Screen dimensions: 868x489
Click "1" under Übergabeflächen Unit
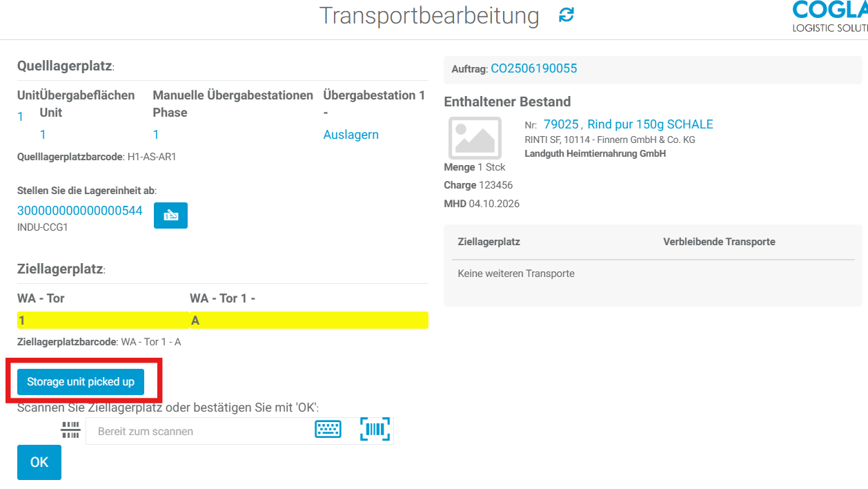pyautogui.click(x=43, y=135)
